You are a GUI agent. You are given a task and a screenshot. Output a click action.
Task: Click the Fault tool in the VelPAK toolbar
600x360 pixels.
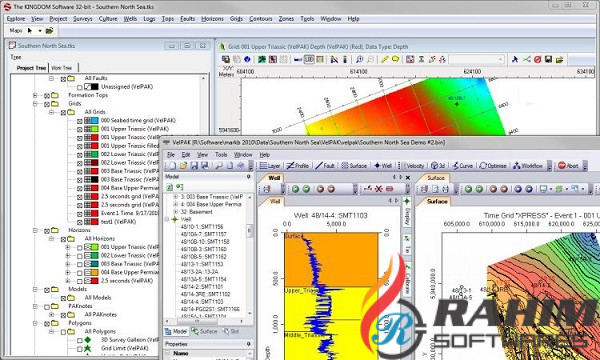click(x=325, y=166)
